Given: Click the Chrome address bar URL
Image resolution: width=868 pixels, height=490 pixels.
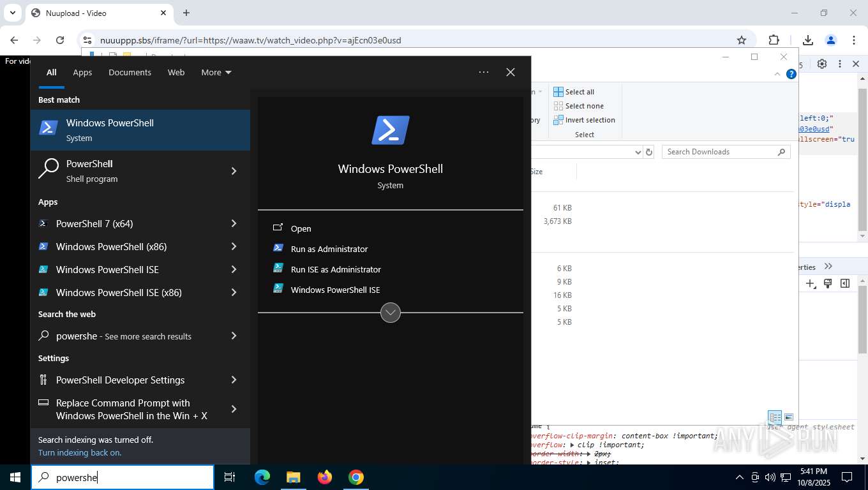Looking at the screenshot, I should pos(251,40).
